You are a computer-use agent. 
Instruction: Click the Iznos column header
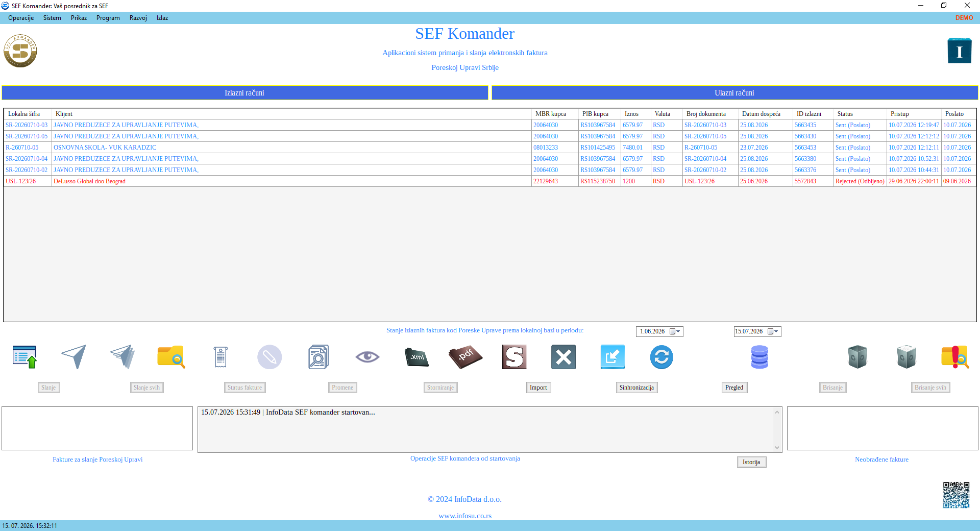pyautogui.click(x=635, y=114)
